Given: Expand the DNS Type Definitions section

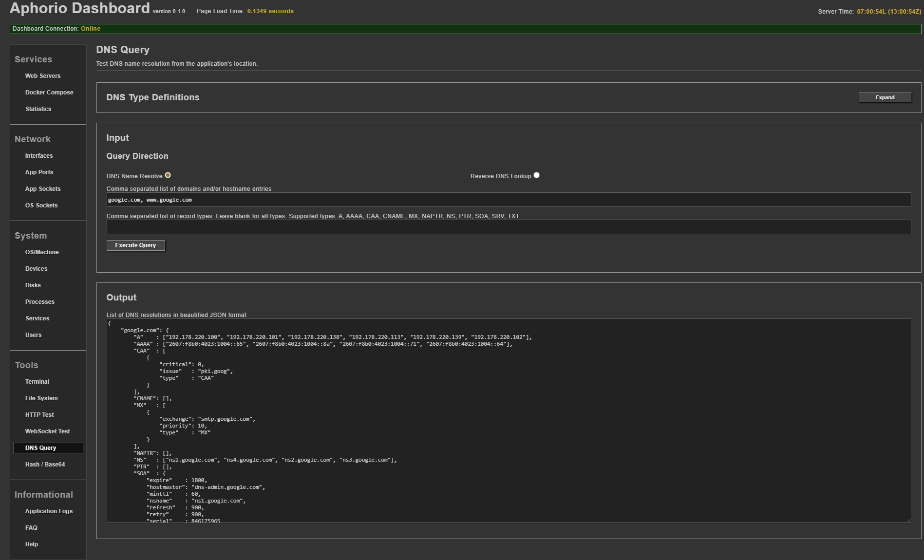Looking at the screenshot, I should (x=884, y=97).
